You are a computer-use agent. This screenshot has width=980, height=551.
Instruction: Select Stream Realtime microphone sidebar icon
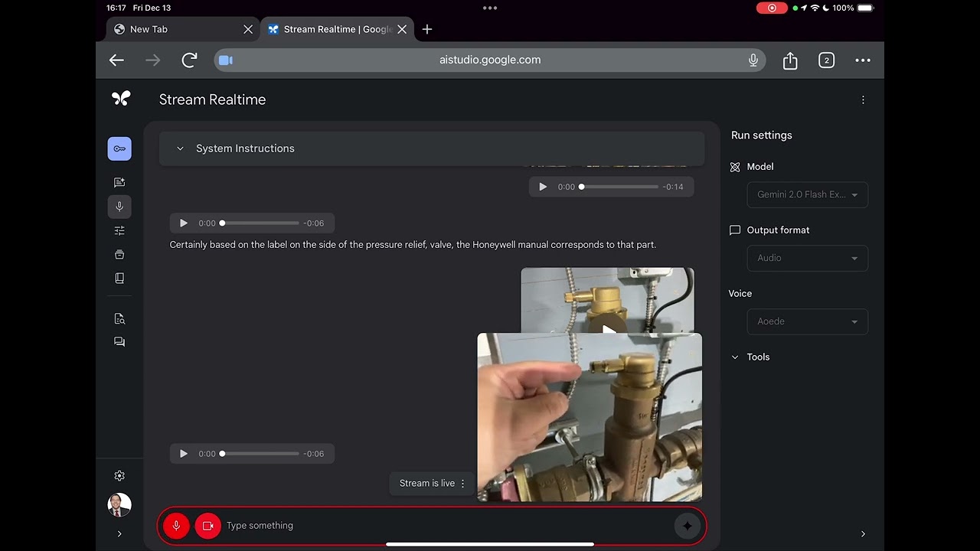(x=119, y=207)
